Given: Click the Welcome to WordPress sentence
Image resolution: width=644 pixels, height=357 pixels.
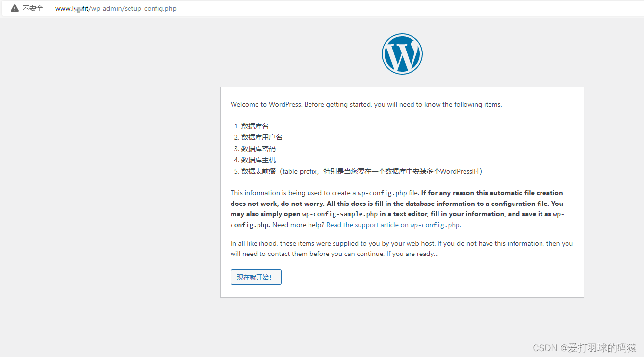Looking at the screenshot, I should [x=366, y=104].
